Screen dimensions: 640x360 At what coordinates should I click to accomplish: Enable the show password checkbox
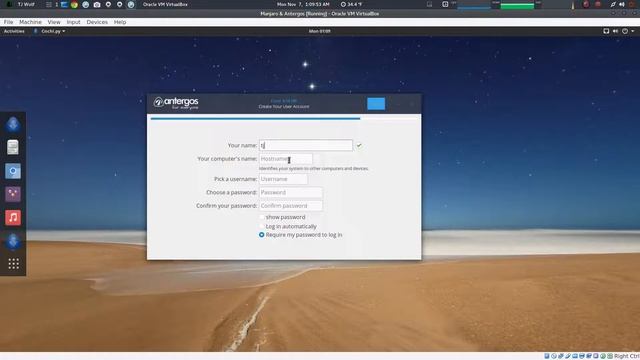[x=262, y=217]
